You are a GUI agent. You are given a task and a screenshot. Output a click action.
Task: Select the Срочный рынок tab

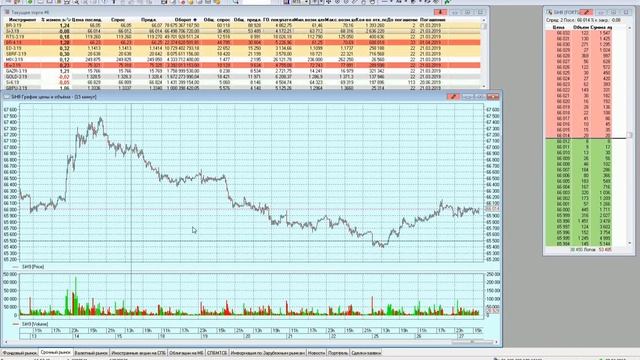click(x=56, y=352)
